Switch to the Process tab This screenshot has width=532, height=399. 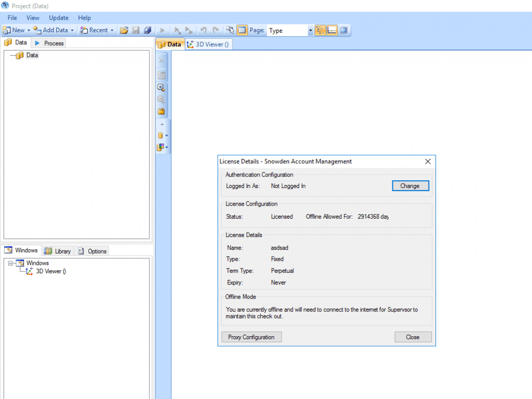tap(49, 43)
